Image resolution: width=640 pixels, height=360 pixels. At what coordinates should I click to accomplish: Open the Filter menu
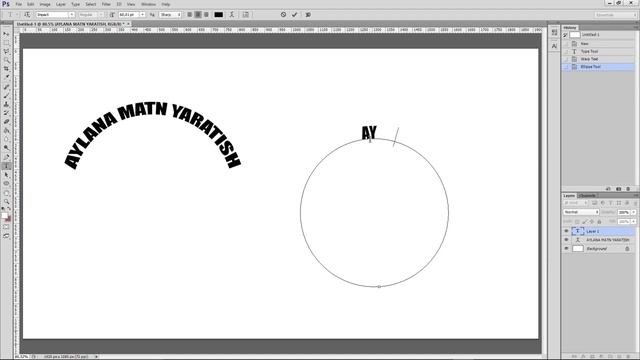click(x=106, y=4)
